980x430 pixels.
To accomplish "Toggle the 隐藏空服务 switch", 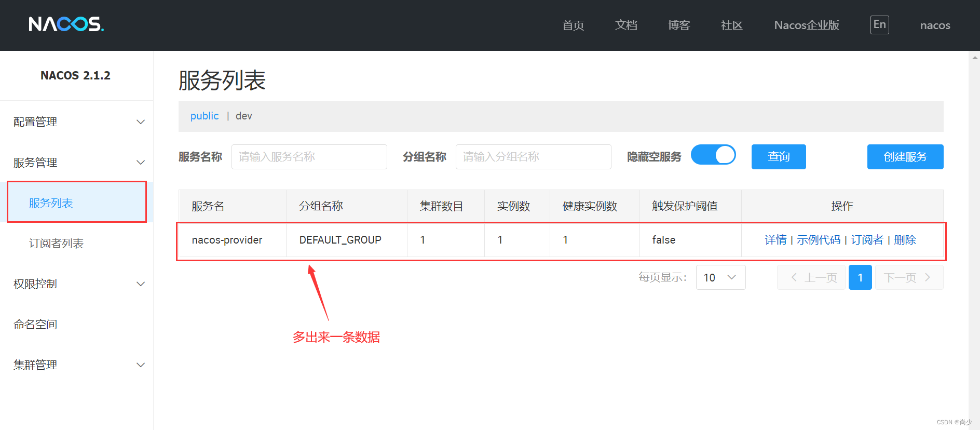I will tap(713, 155).
